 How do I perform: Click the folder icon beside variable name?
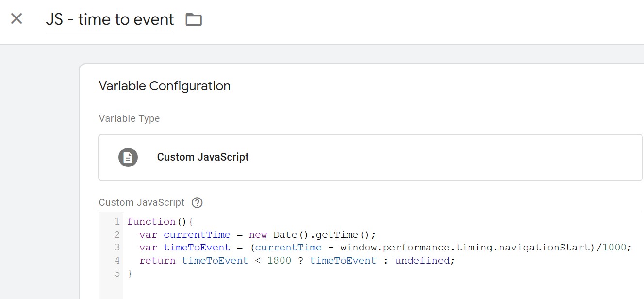click(x=194, y=20)
